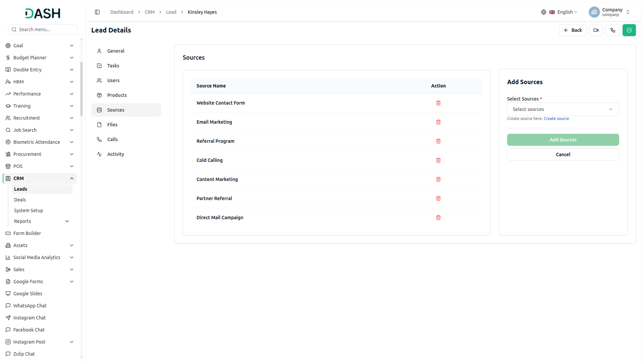Expand the Procurement menu
The image size is (644, 362).
click(x=40, y=154)
